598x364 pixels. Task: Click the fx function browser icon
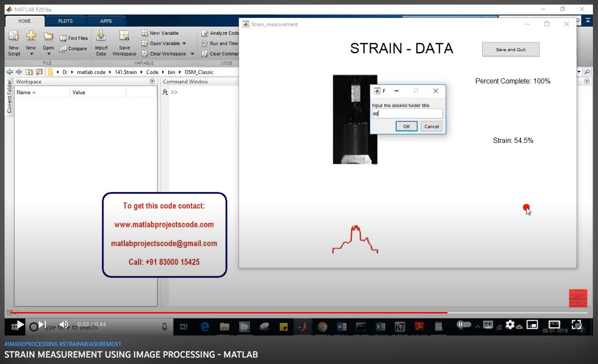165,92
